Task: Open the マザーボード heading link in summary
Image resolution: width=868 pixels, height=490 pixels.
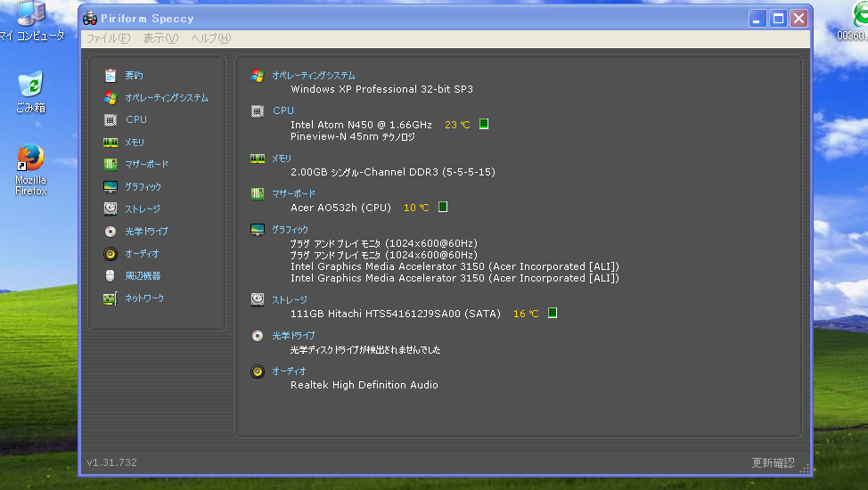Action: (x=293, y=194)
